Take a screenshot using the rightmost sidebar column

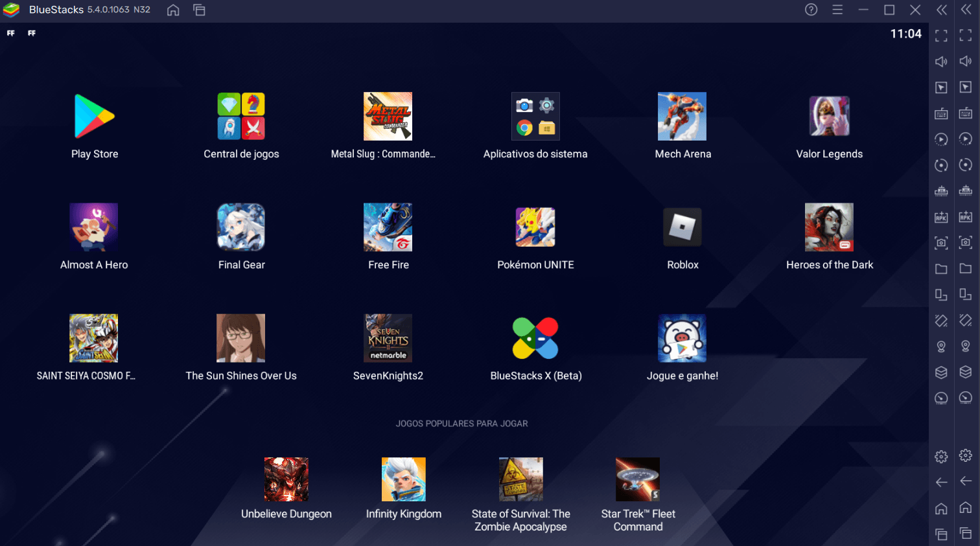point(966,242)
